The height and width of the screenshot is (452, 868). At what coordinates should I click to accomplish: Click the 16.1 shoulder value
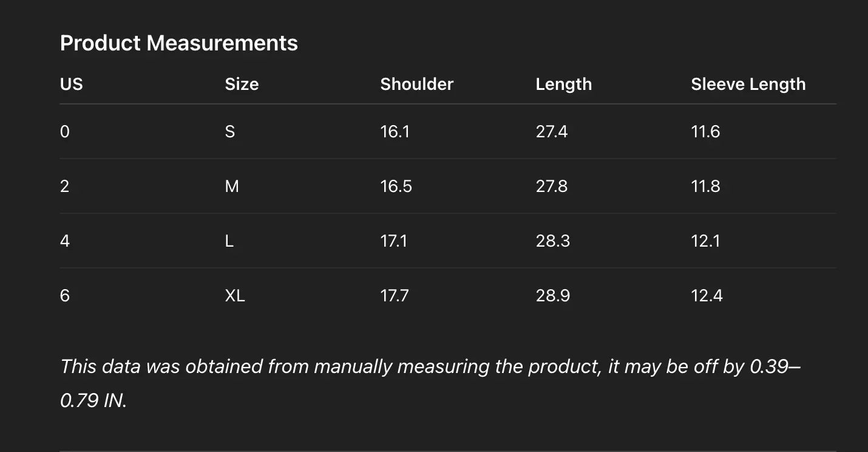[395, 131]
